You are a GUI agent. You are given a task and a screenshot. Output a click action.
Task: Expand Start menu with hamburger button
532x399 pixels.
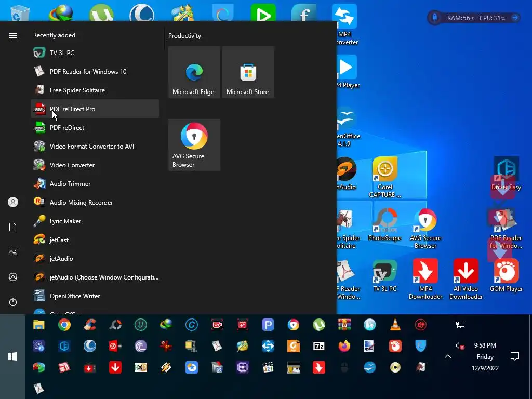(x=13, y=36)
